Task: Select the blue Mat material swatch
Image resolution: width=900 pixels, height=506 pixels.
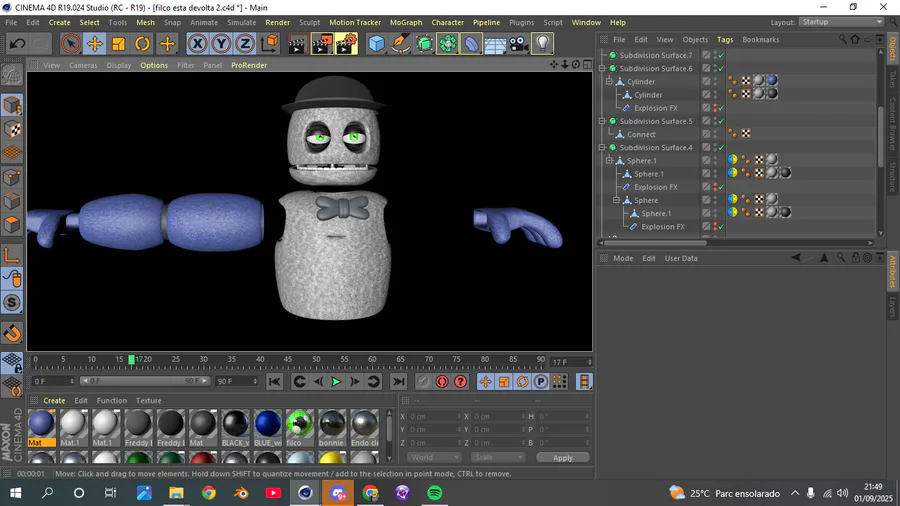Action: [x=41, y=428]
